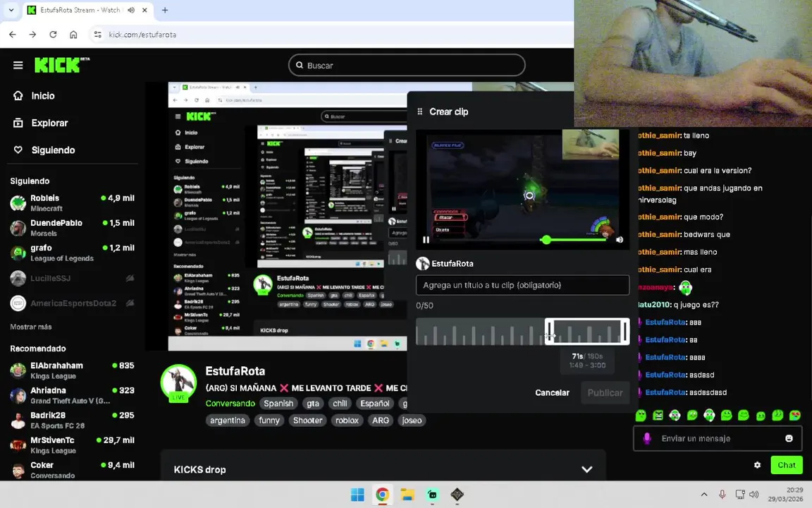Viewport: 812px width, 508px height.
Task: Click Mostrar más under Siguiendo
Action: (x=30, y=327)
